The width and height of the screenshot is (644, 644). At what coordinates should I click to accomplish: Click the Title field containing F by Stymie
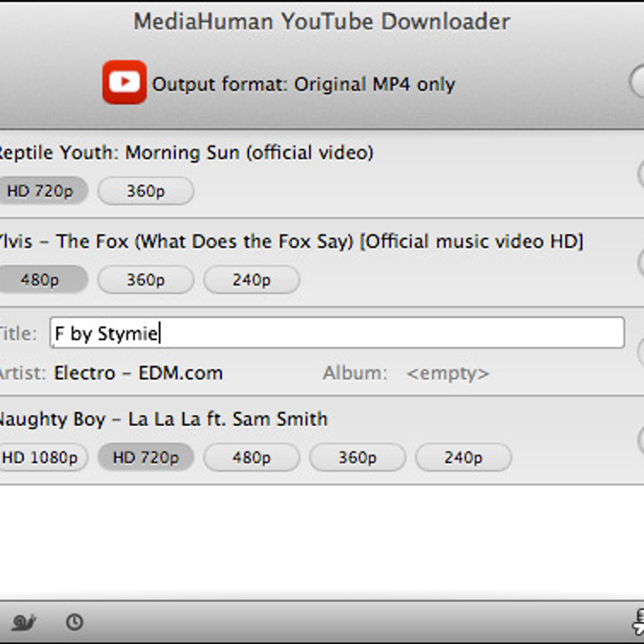click(337, 333)
